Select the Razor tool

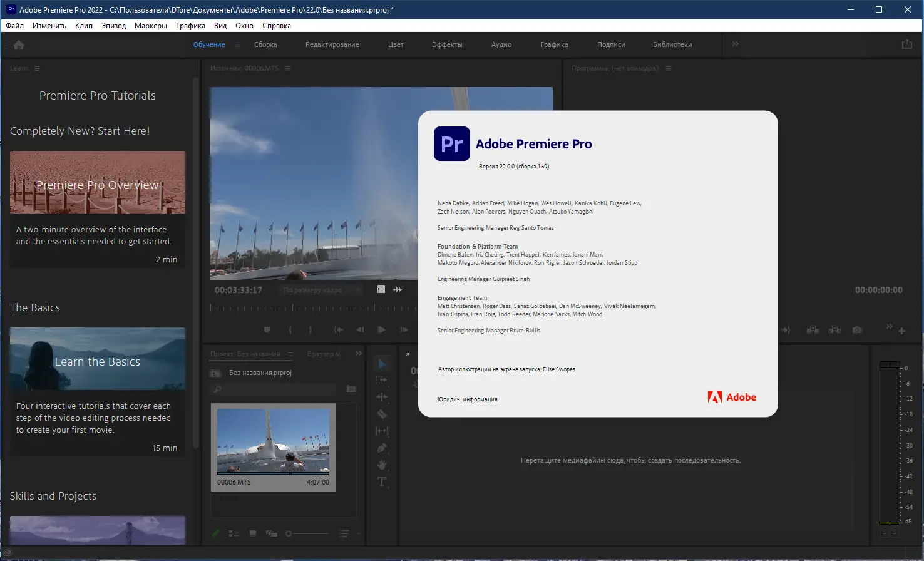pos(381,414)
